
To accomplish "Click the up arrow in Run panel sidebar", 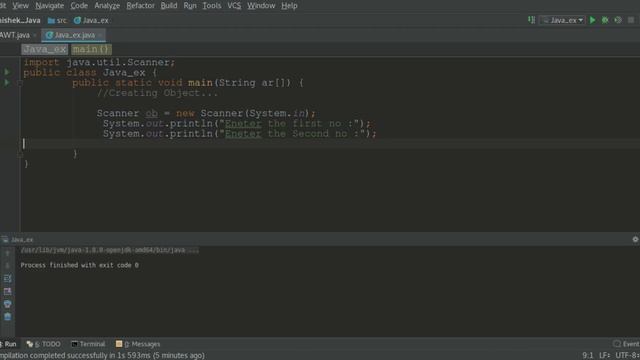I will click(x=7, y=253).
